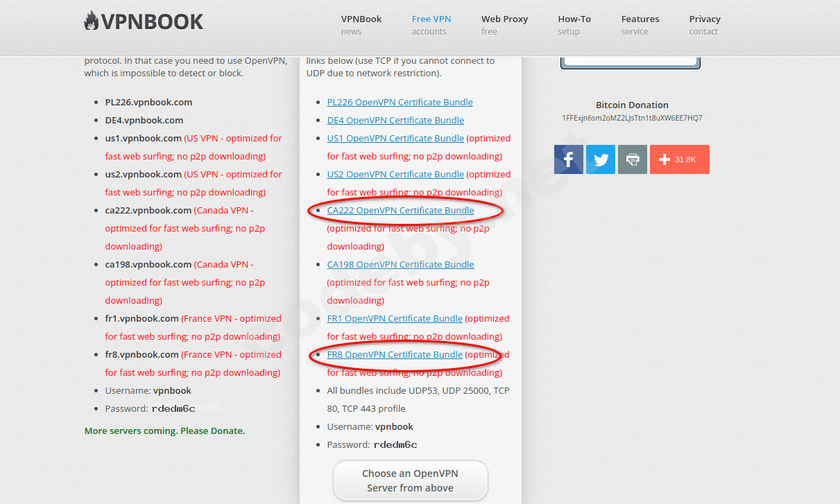Open the circled FR8 OpenVPN Certificate Bundle
Screen dimensions: 840x504
pos(394,354)
